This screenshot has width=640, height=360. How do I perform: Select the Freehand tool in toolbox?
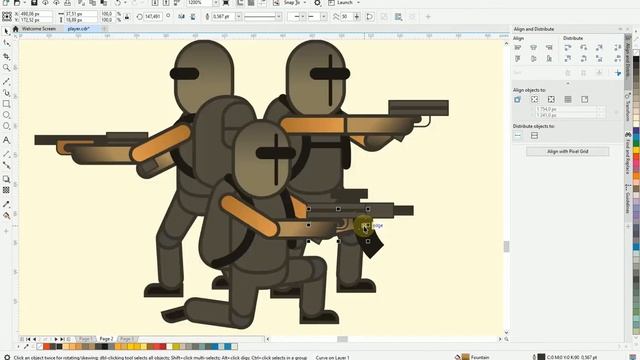6,82
